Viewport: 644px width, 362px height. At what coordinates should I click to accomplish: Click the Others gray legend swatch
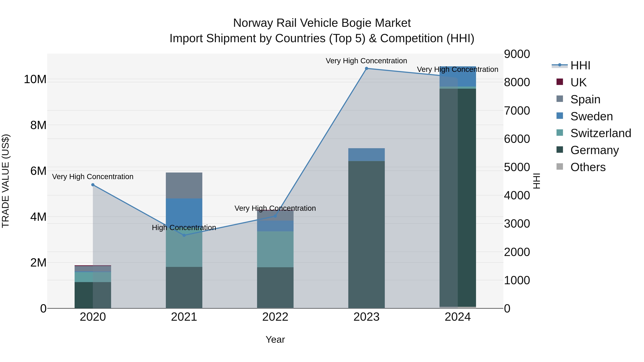(x=560, y=167)
